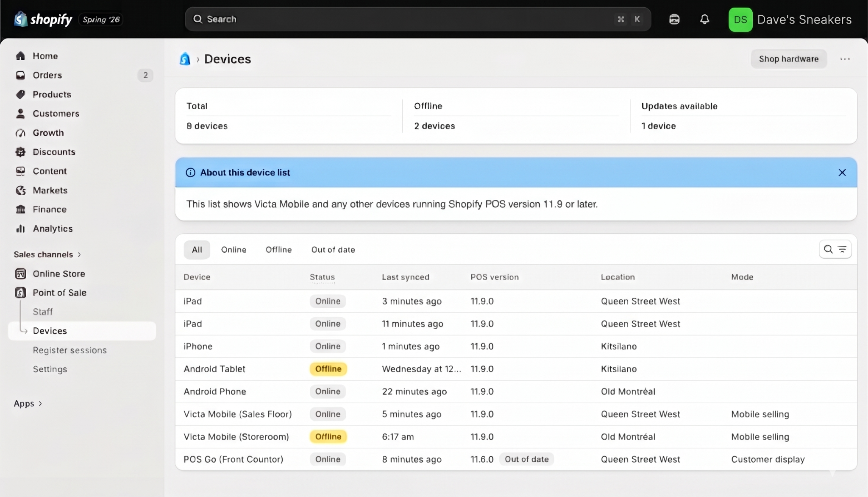Switch to the Out of date tab

[333, 250]
